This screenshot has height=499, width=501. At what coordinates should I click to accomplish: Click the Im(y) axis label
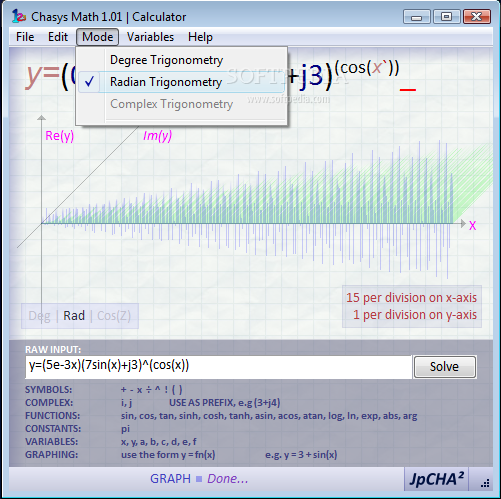pos(157,136)
